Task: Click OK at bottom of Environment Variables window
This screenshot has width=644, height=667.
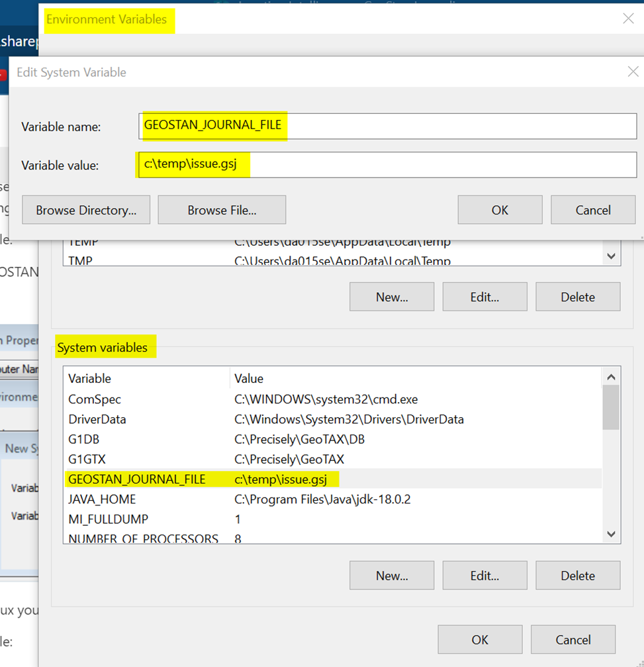Action: 480,639
